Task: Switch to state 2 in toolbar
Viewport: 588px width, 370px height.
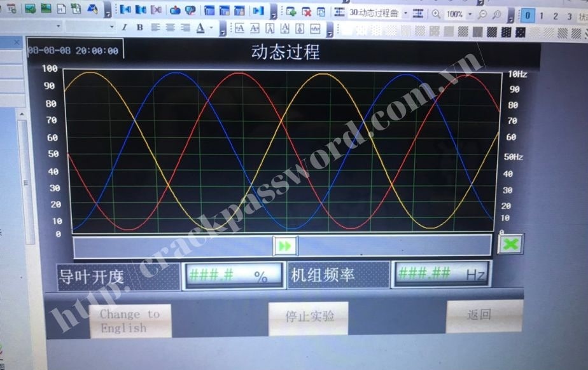Action: click(x=556, y=16)
